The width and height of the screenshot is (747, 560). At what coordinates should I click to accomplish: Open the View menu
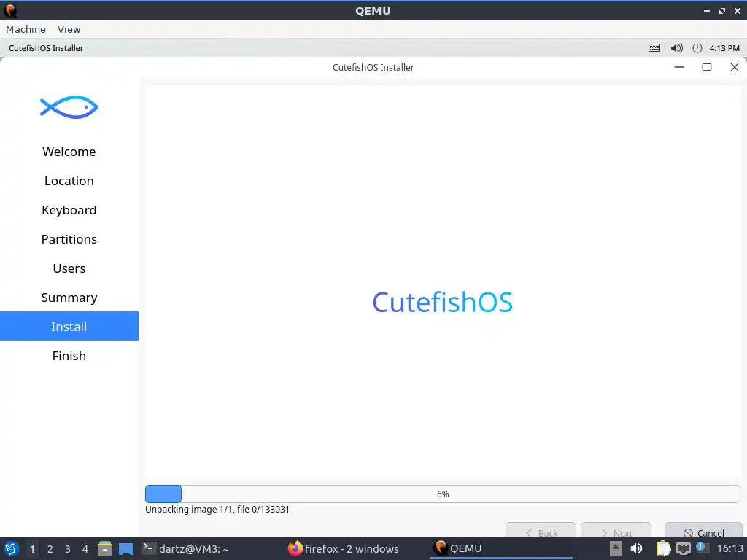point(69,29)
